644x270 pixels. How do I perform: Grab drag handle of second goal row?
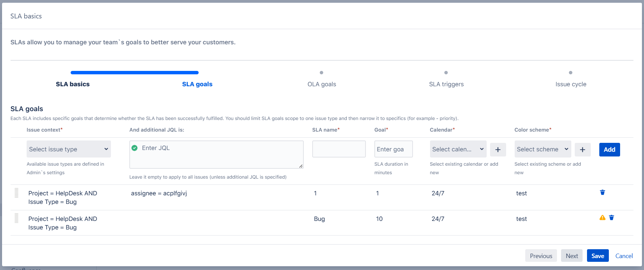16,218
